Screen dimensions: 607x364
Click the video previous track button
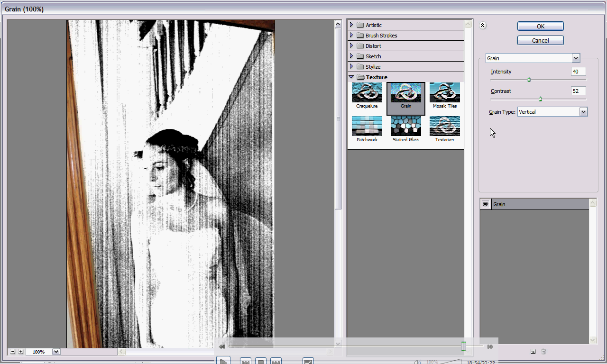coord(245,362)
